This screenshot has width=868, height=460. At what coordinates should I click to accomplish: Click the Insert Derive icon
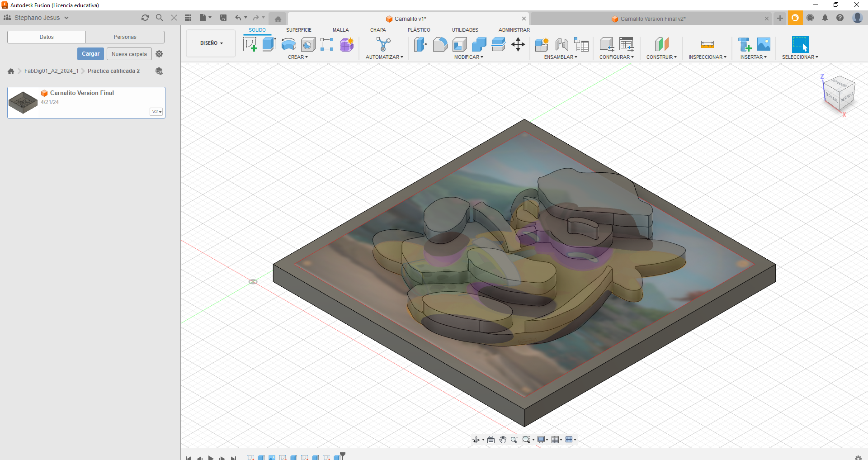click(x=744, y=44)
